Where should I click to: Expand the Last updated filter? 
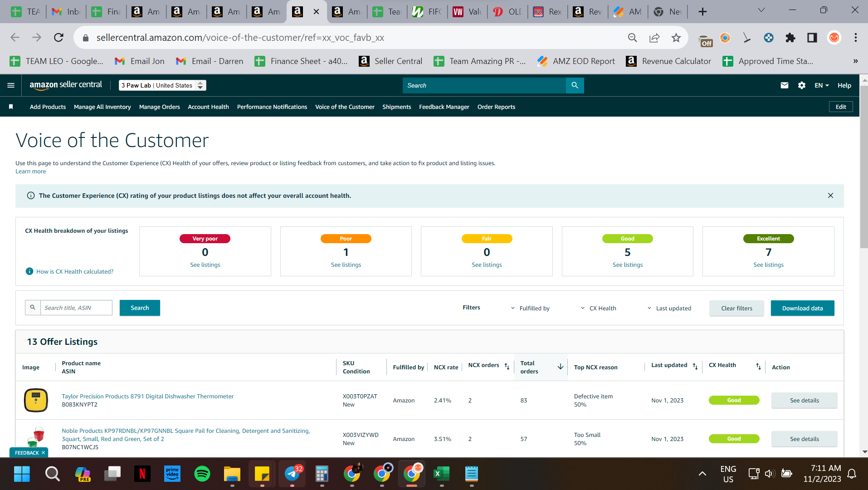tap(669, 308)
